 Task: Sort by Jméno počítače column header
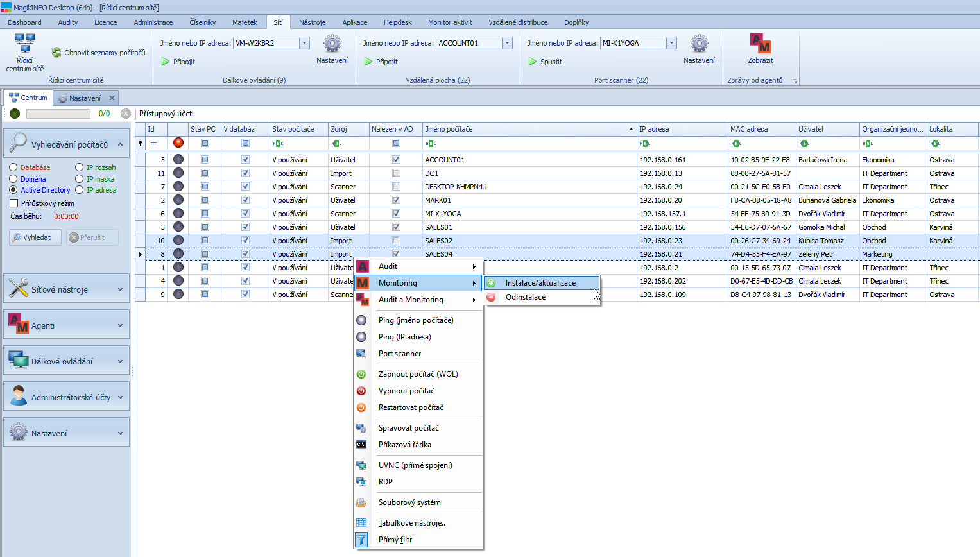[529, 129]
